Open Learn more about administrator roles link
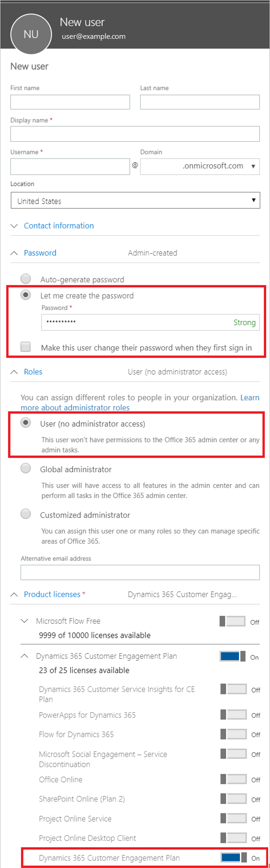Image resolution: width=270 pixels, height=868 pixels. [140, 403]
